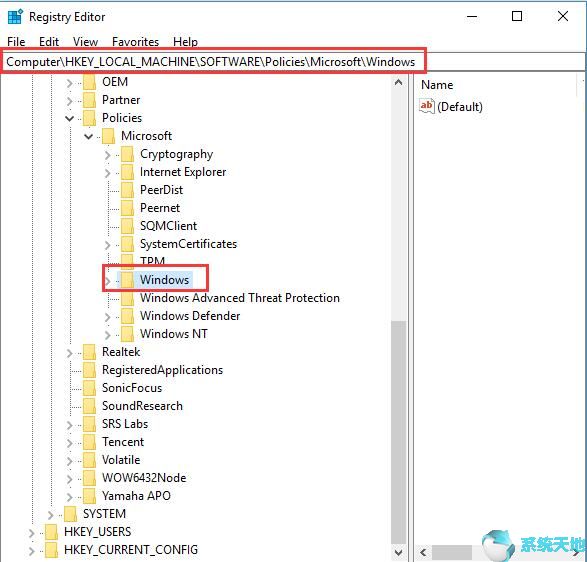Click the Microsoft folder icon
This screenshot has width=587, height=562.
[109, 136]
